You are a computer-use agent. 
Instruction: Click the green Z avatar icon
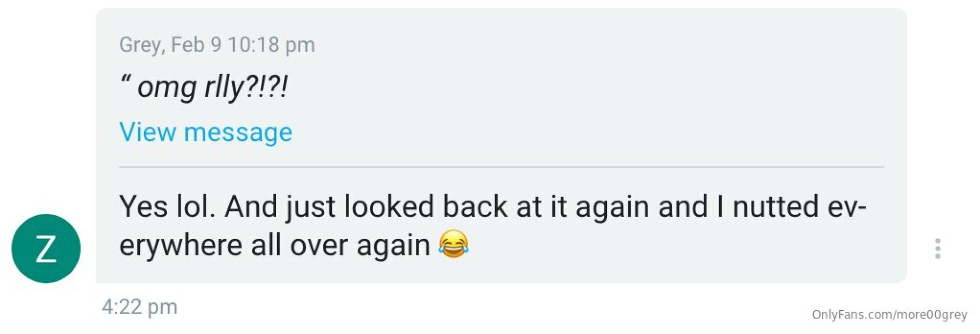click(46, 248)
